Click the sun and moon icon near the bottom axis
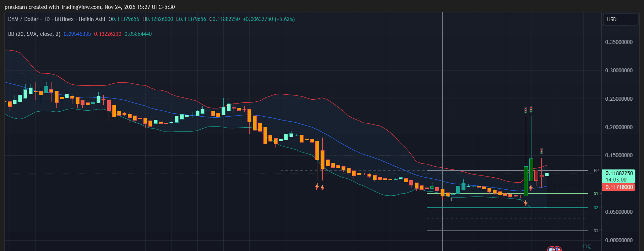Image resolution: width=644 pixels, height=251 pixels. [x=587, y=246]
